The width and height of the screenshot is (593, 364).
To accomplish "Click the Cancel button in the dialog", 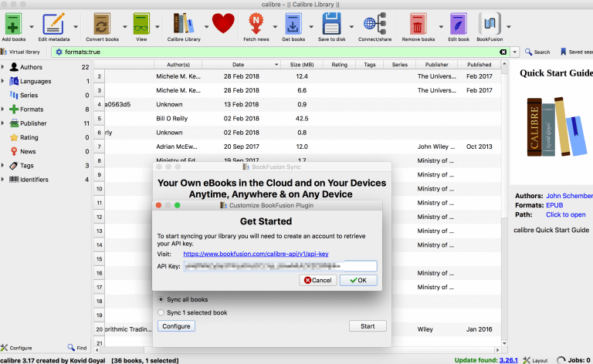I will pyautogui.click(x=317, y=280).
